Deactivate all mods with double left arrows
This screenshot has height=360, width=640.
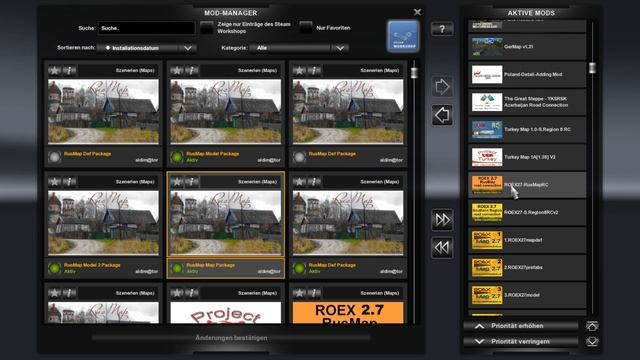coord(442,248)
